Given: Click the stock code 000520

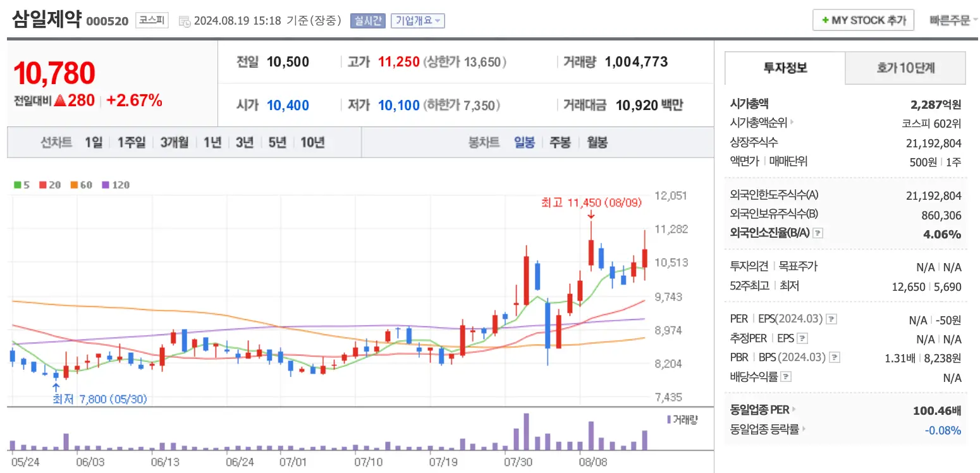Looking at the screenshot, I should tap(107, 21).
